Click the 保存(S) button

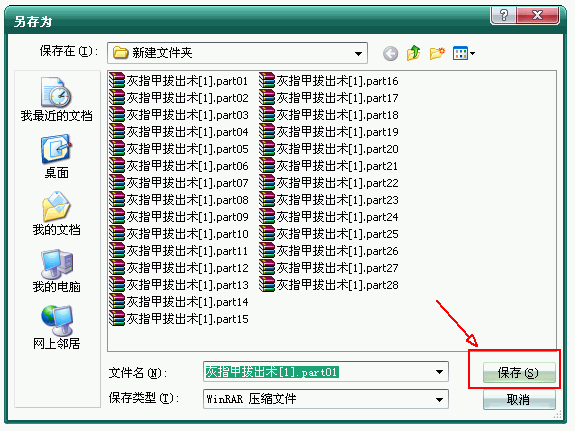[x=519, y=373]
